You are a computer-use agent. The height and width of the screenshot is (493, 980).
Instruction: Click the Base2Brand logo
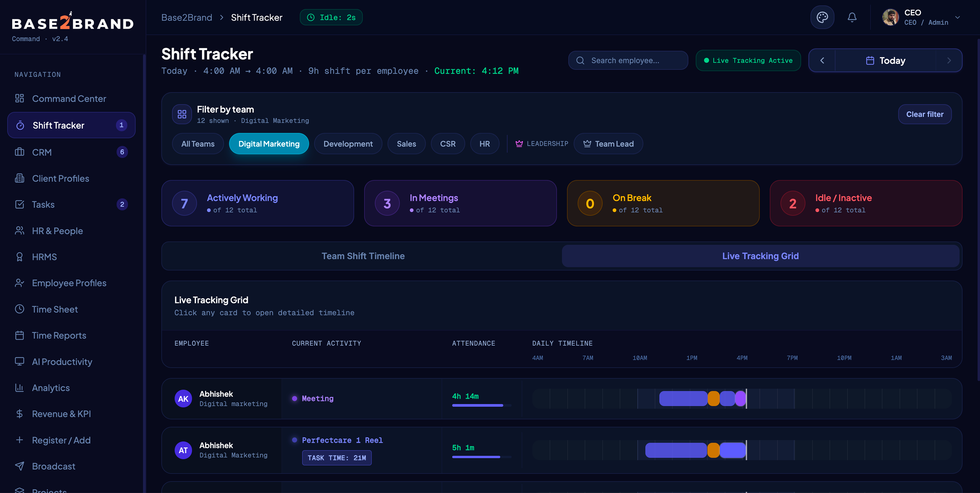click(72, 21)
